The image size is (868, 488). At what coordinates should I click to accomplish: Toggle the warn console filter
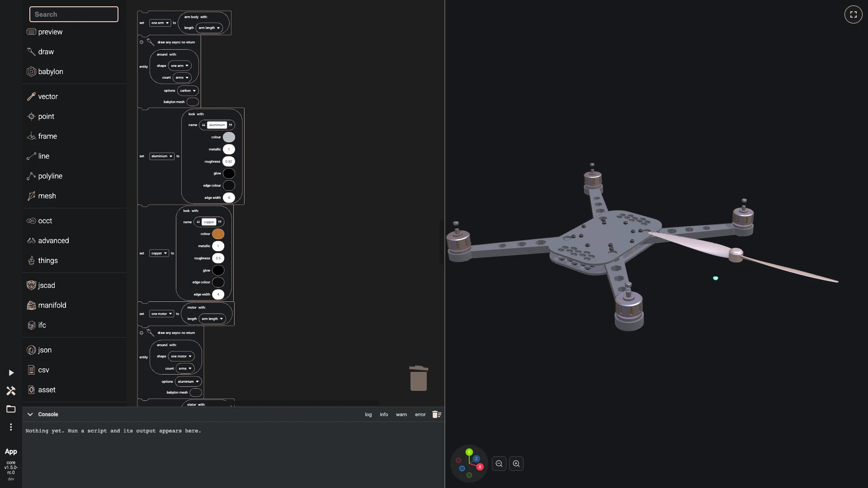[401, 414]
